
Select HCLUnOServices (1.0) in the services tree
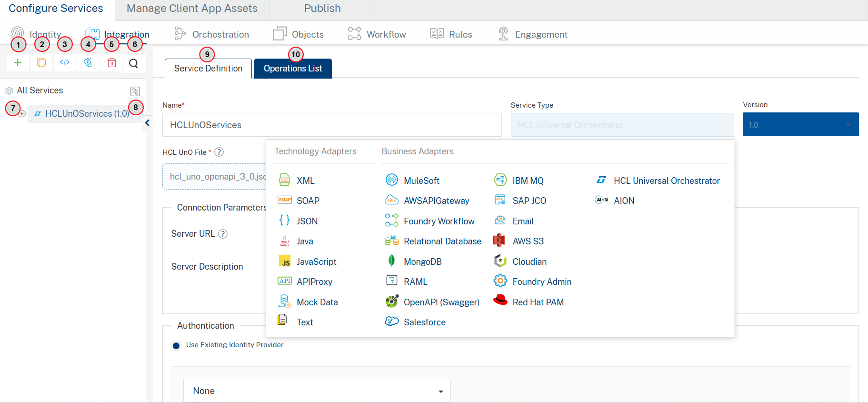coord(87,114)
